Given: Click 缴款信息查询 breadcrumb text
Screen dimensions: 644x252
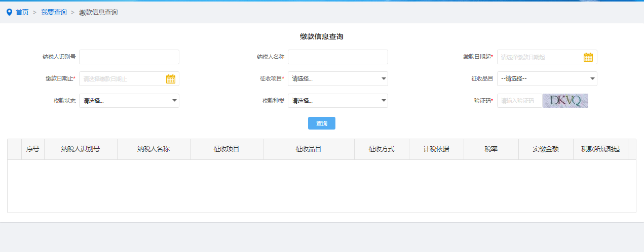Looking at the screenshot, I should point(98,12).
